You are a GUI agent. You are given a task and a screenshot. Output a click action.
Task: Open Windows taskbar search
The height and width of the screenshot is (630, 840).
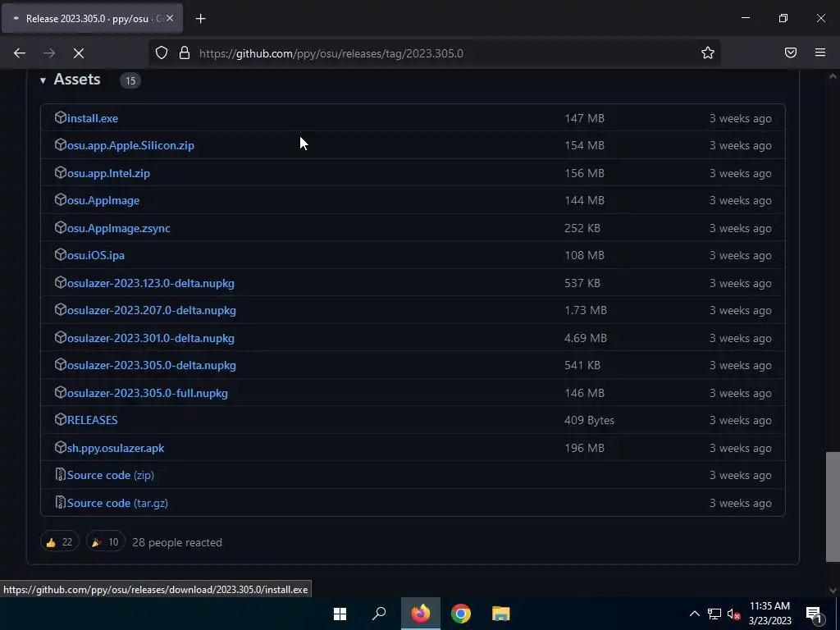click(x=379, y=614)
